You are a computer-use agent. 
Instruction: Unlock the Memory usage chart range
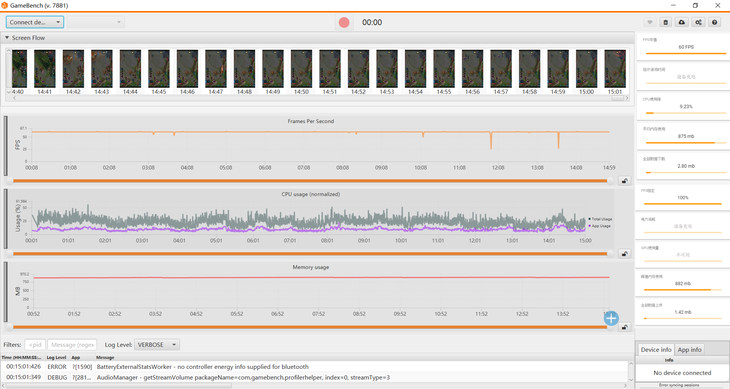[x=624, y=327]
